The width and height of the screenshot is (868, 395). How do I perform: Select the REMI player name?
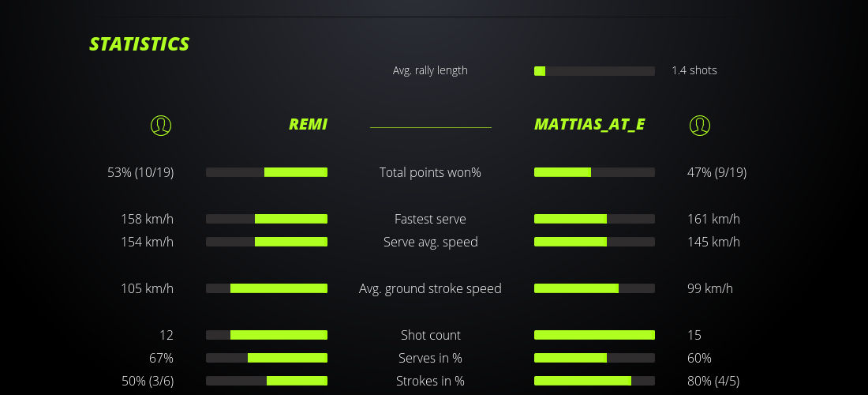[308, 124]
